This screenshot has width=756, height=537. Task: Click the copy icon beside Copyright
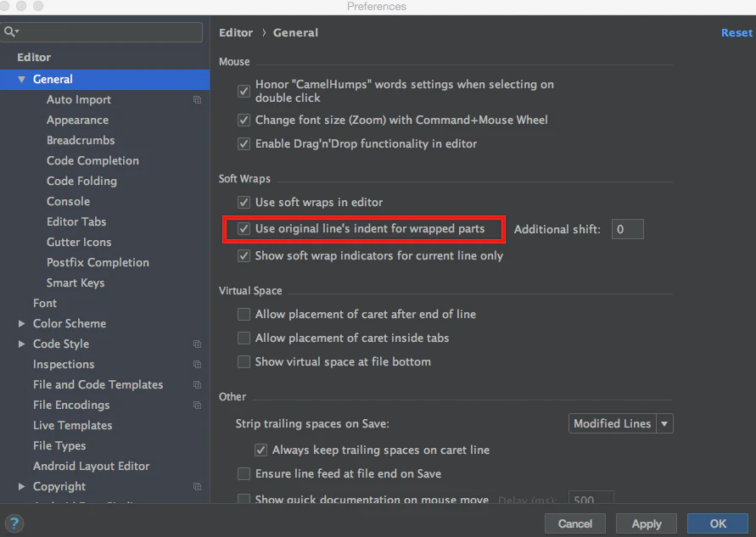(197, 487)
